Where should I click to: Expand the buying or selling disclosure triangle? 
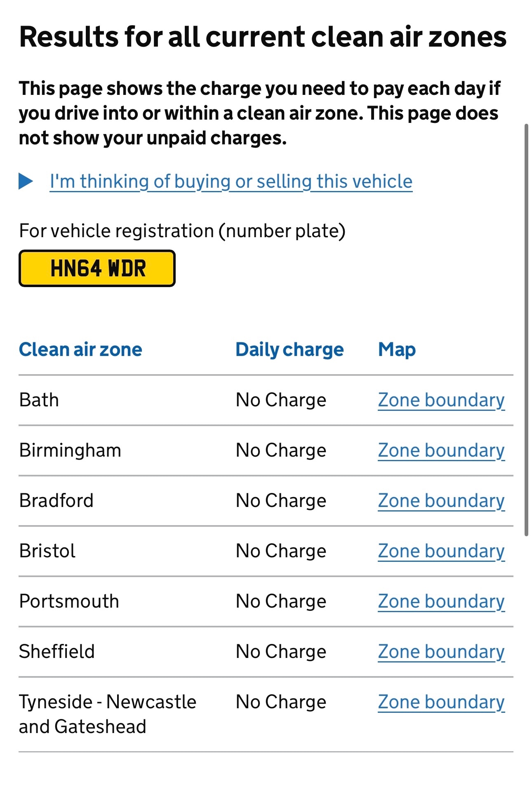26,182
